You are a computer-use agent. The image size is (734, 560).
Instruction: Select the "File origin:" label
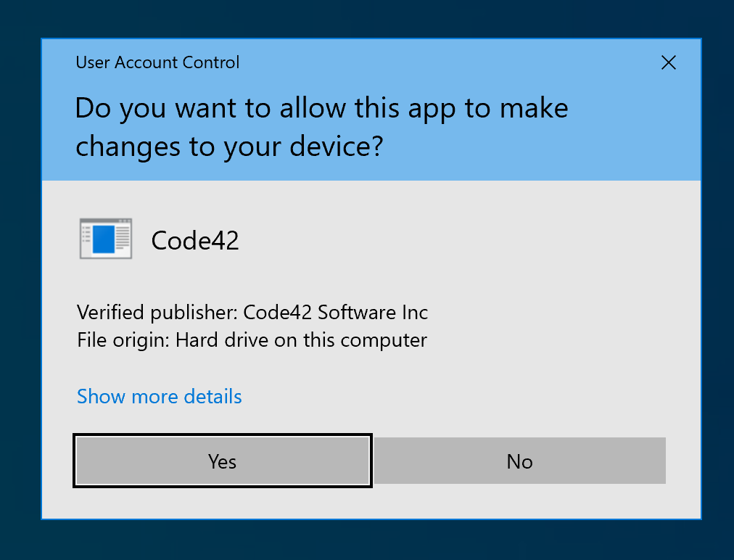tap(123, 339)
